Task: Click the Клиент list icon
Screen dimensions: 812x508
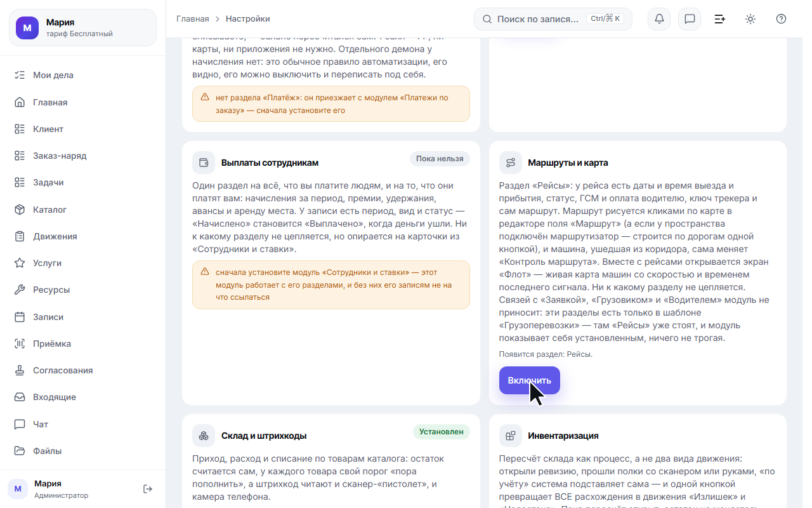Action: [20, 129]
